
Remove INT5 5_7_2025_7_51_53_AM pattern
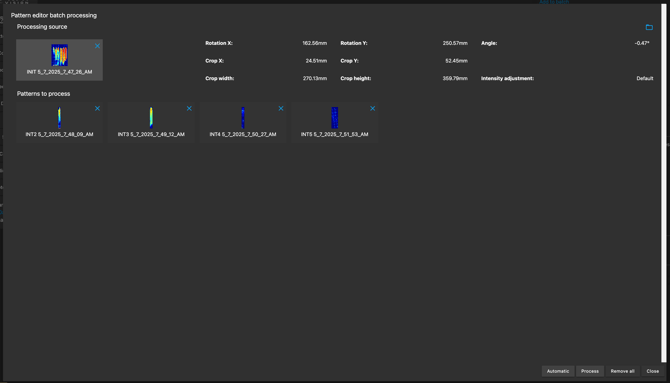(x=373, y=109)
